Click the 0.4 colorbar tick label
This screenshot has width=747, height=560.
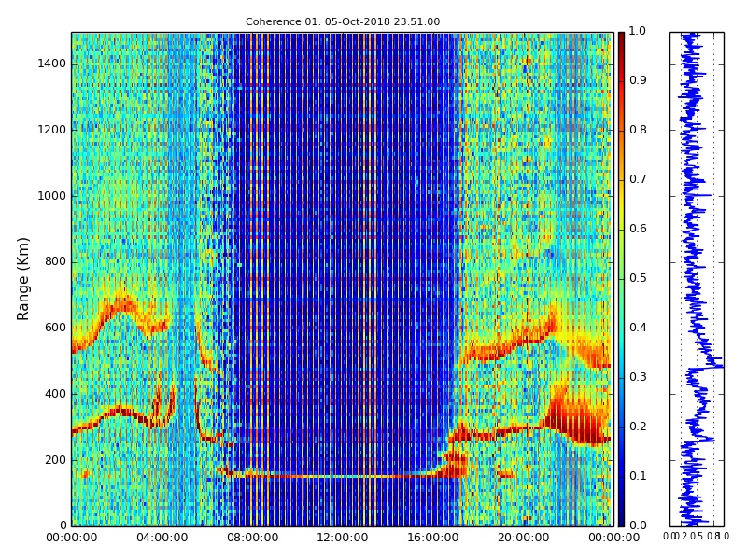click(638, 328)
